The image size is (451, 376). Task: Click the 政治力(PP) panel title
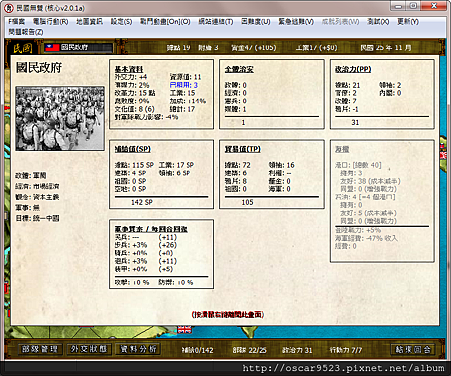click(x=353, y=69)
